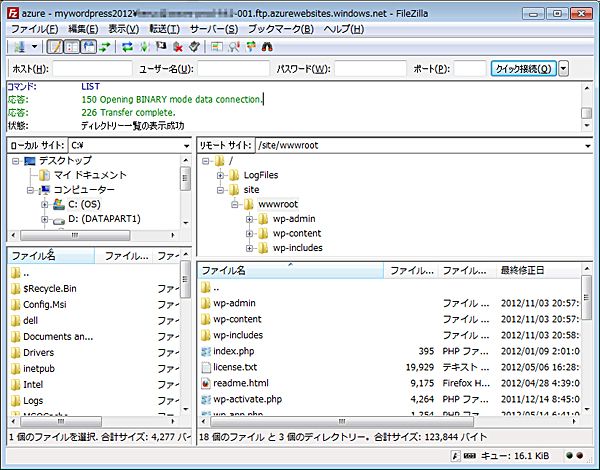
Task: Open the サーバー(S) menu
Action: (x=214, y=29)
